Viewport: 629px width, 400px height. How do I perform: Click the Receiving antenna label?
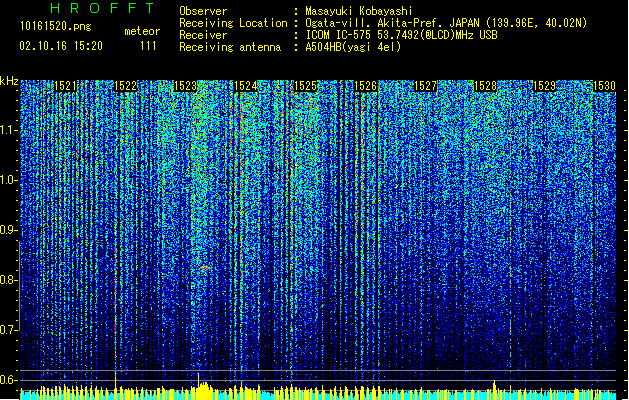click(230, 47)
